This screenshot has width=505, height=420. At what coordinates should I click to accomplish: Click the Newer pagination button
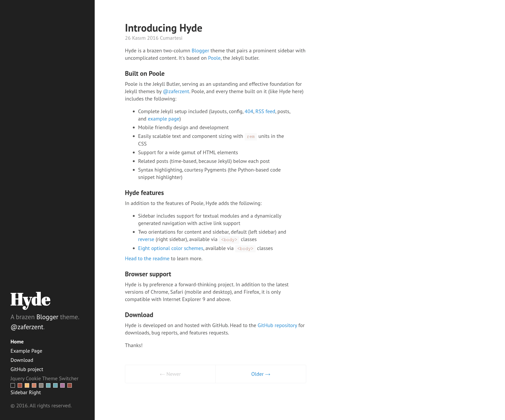point(170,374)
